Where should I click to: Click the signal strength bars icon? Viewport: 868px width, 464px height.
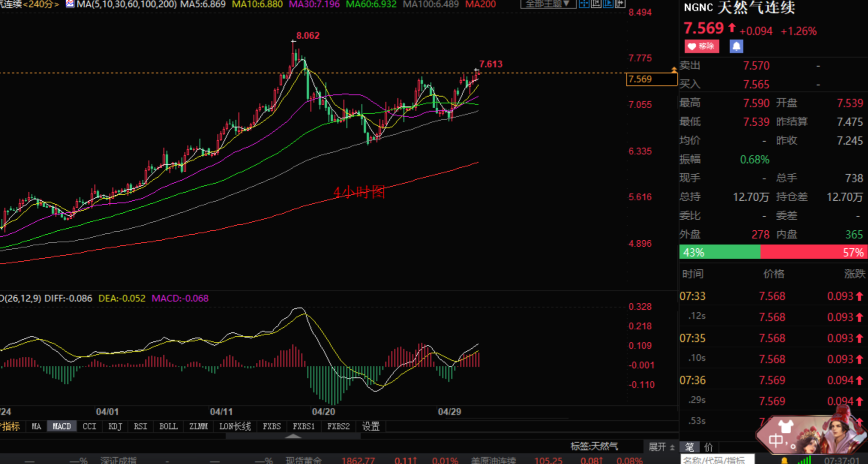pos(804,460)
